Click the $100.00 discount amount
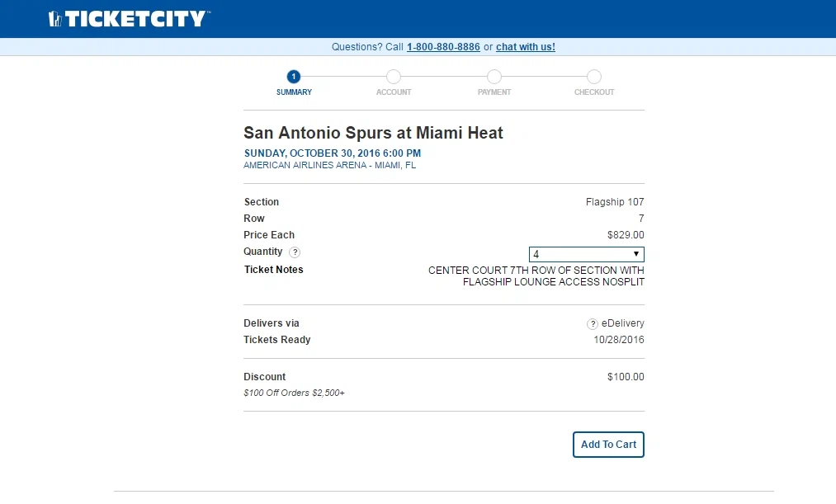This screenshot has width=836, height=504. (626, 377)
